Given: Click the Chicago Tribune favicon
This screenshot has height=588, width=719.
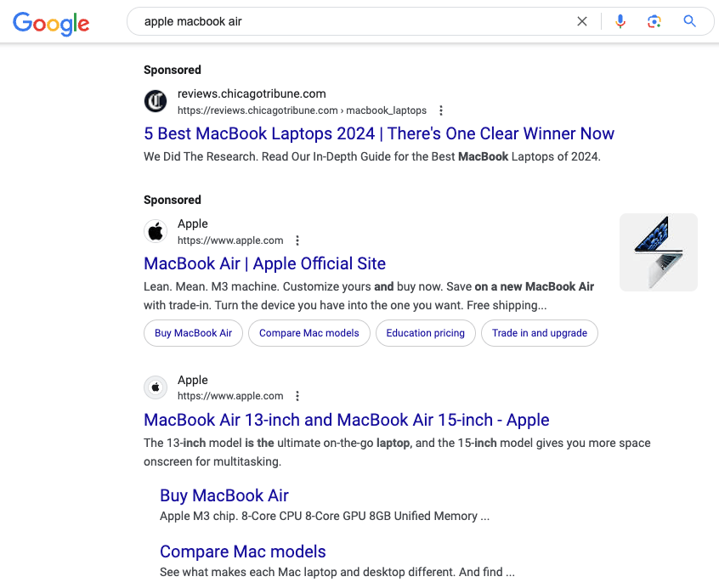Looking at the screenshot, I should [156, 101].
